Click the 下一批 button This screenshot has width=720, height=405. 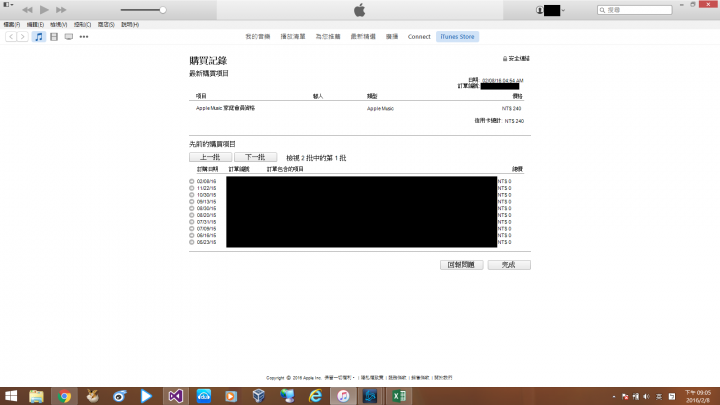click(255, 157)
